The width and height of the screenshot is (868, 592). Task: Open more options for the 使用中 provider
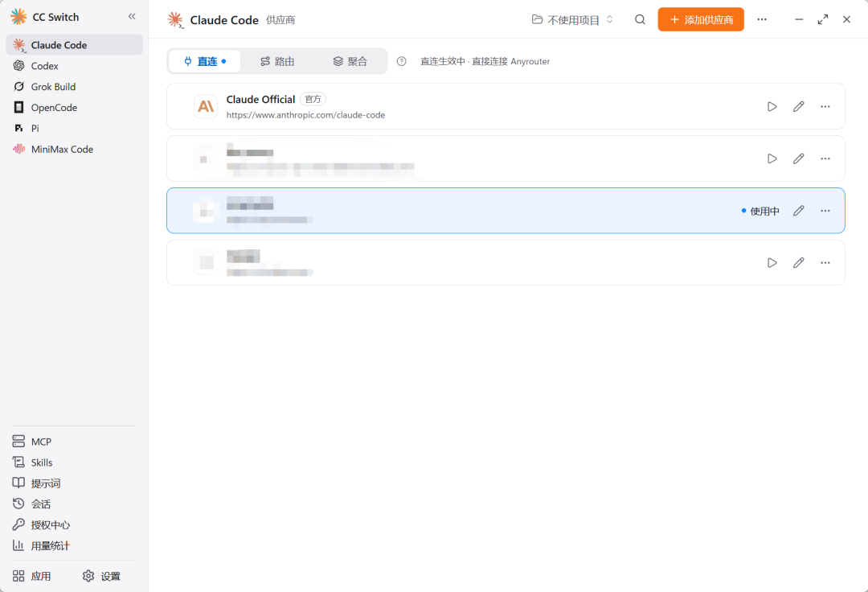(825, 211)
